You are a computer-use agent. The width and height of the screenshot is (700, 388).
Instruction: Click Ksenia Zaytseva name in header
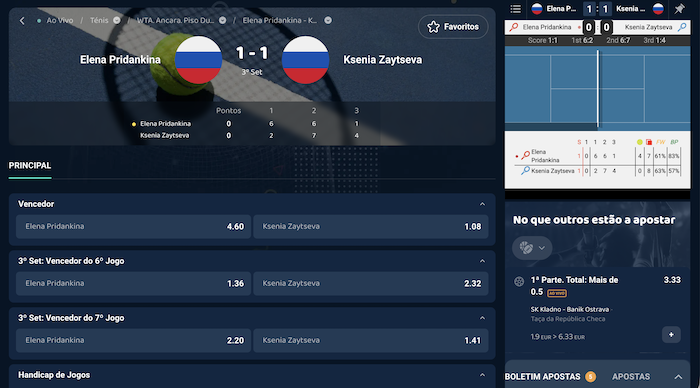point(383,60)
